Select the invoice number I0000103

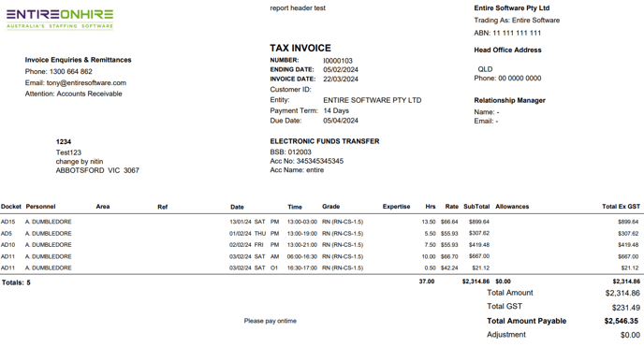pyautogui.click(x=338, y=61)
